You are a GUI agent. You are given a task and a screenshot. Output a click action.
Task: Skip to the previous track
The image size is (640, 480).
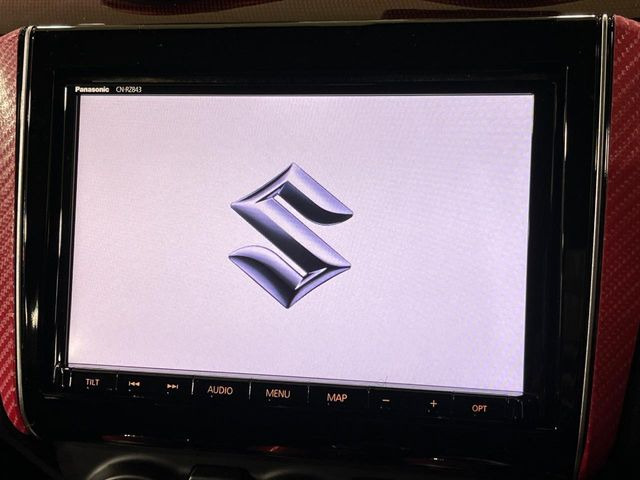(134, 385)
